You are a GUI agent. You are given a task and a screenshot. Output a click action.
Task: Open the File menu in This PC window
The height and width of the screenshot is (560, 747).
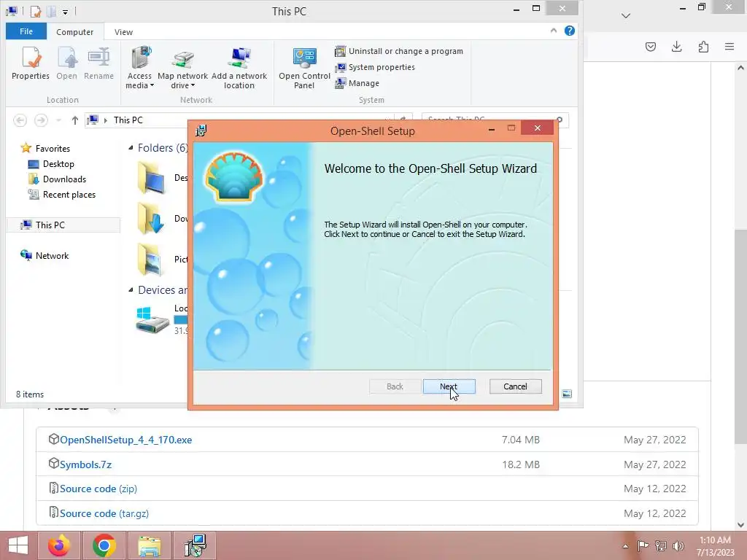click(26, 31)
